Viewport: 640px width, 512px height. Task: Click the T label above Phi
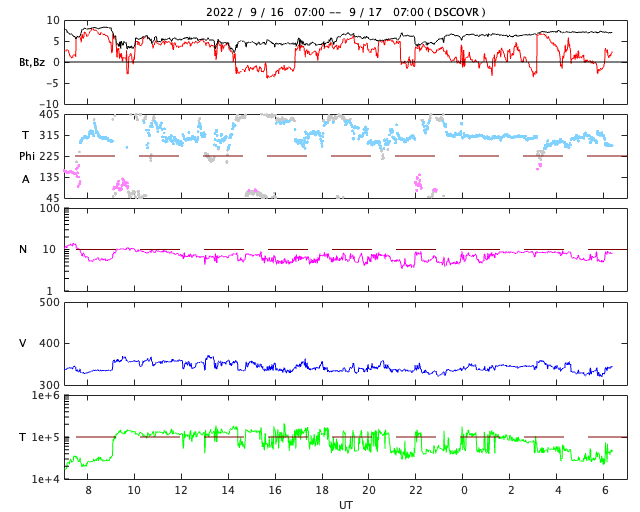point(25,135)
